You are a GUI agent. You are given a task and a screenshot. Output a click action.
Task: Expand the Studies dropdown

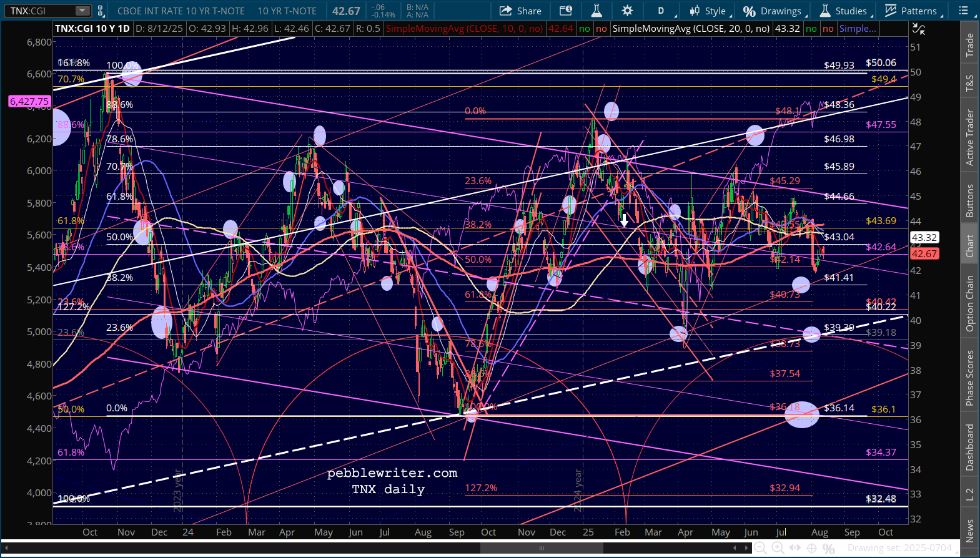(x=844, y=11)
